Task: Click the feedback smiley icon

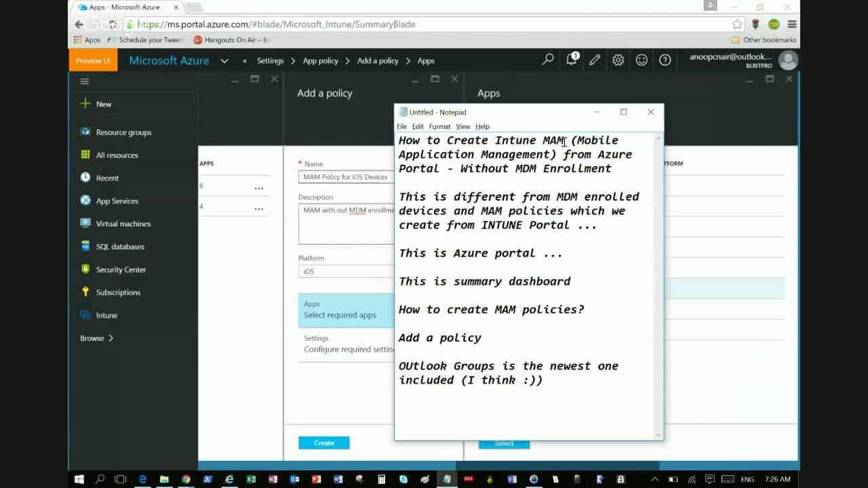Action: [x=642, y=60]
